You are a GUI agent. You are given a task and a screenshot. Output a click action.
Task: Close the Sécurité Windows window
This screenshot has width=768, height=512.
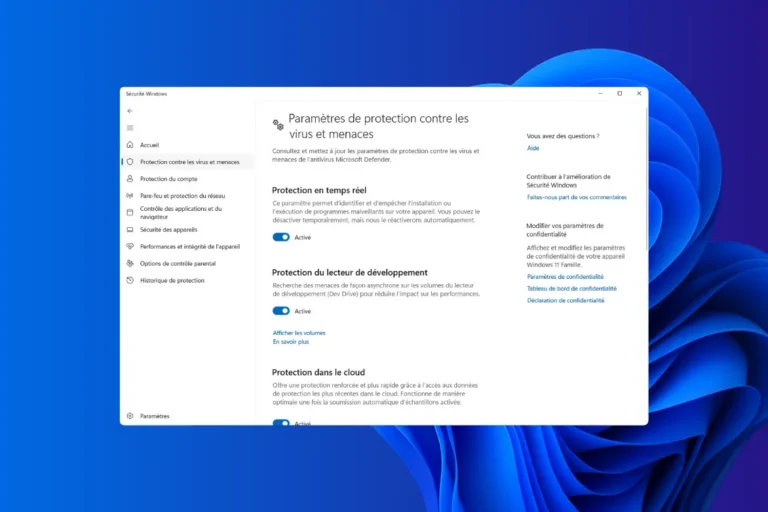click(x=639, y=93)
